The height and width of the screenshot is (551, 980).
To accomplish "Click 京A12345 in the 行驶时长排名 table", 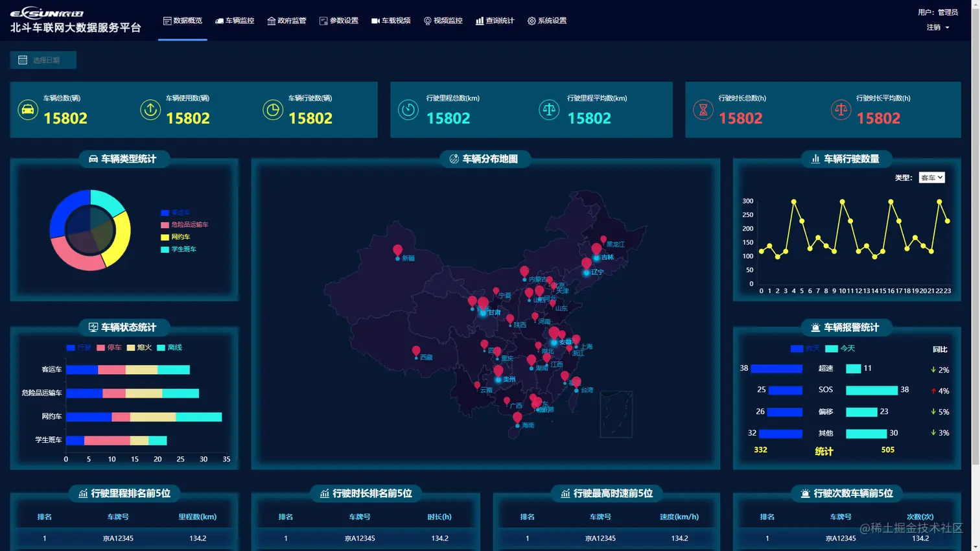I will point(360,539).
